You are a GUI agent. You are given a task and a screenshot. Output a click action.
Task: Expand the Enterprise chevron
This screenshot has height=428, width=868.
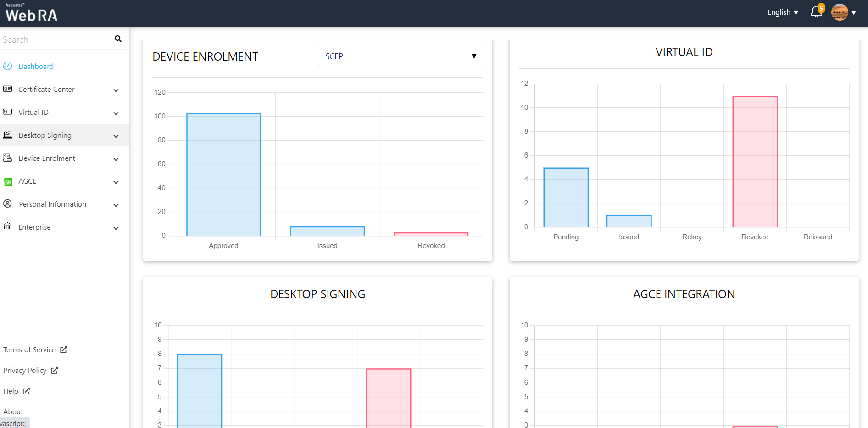[116, 228]
